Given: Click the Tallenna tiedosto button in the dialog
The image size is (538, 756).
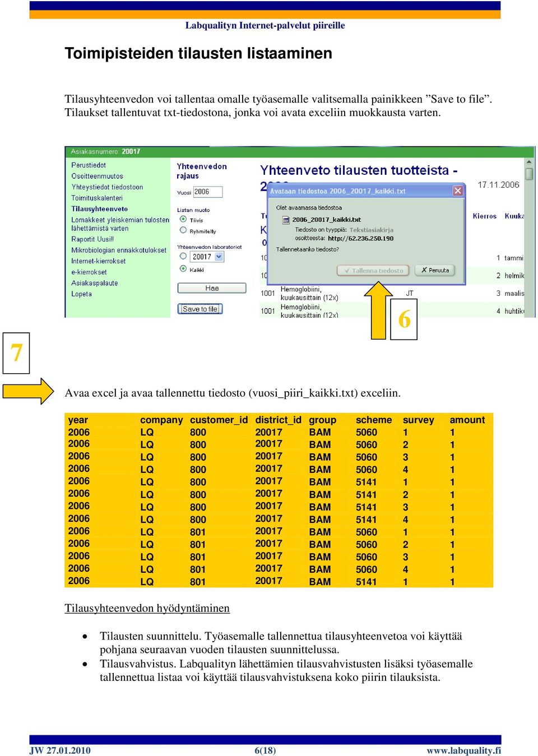Looking at the screenshot, I should (x=373, y=270).
